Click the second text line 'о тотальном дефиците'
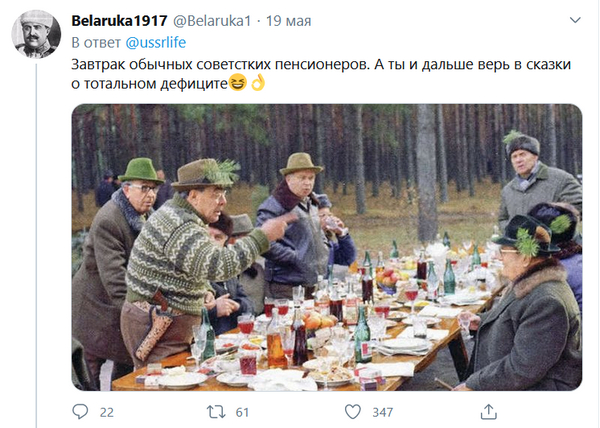The image size is (600, 428). [x=150, y=83]
